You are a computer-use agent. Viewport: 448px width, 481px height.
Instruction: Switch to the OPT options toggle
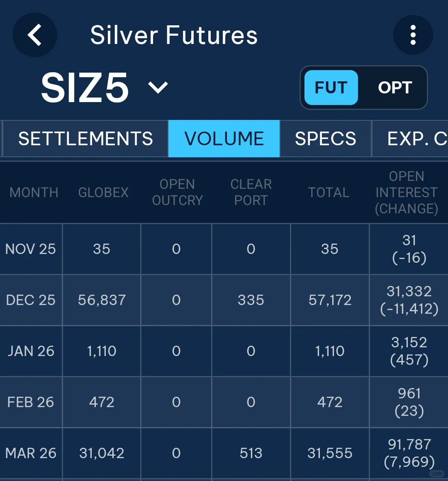click(x=394, y=88)
